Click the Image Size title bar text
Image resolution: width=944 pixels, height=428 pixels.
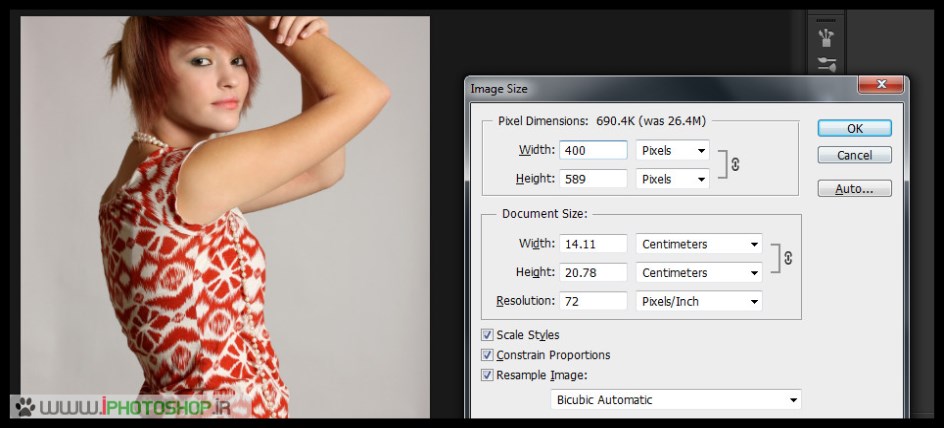[498, 88]
